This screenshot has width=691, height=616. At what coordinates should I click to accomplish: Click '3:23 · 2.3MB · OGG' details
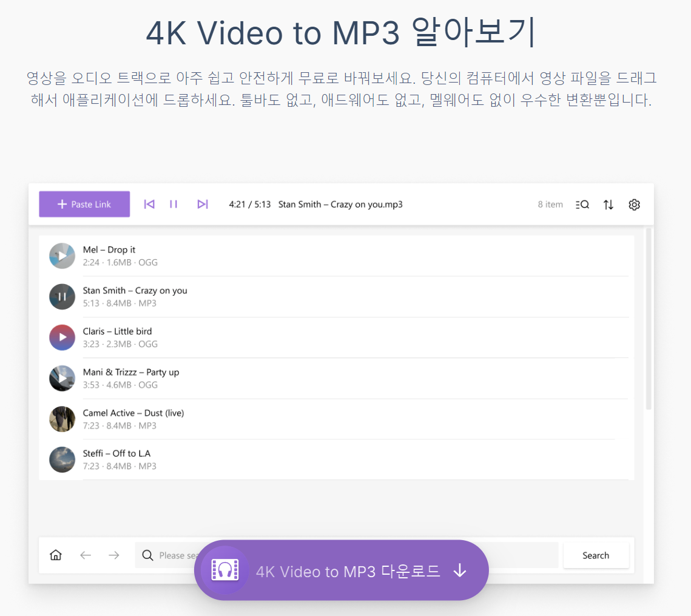pos(120,344)
